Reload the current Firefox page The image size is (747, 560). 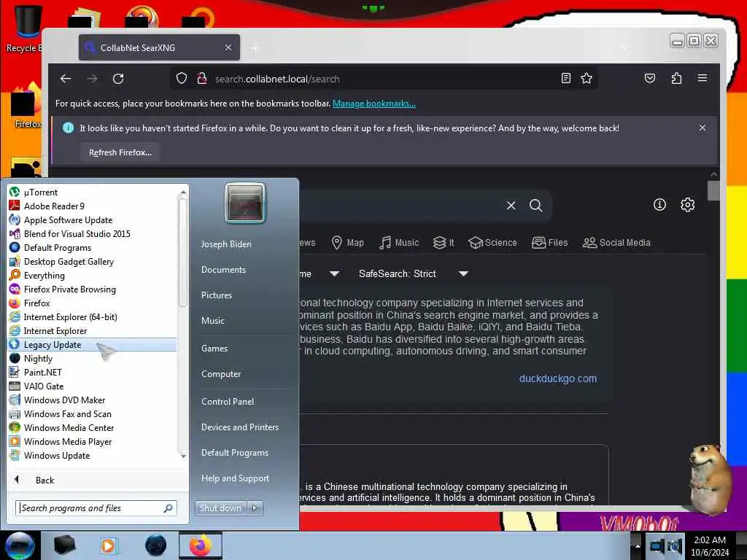click(x=118, y=79)
